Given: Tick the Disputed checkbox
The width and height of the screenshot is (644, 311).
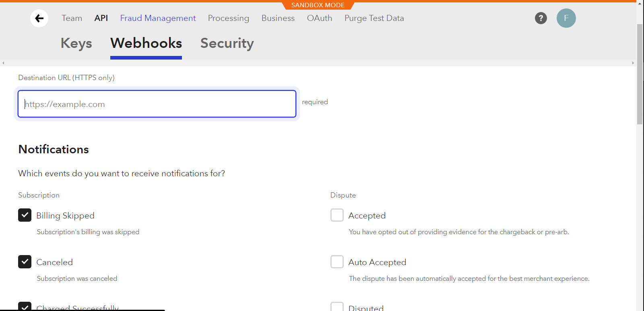Looking at the screenshot, I should click(x=337, y=307).
